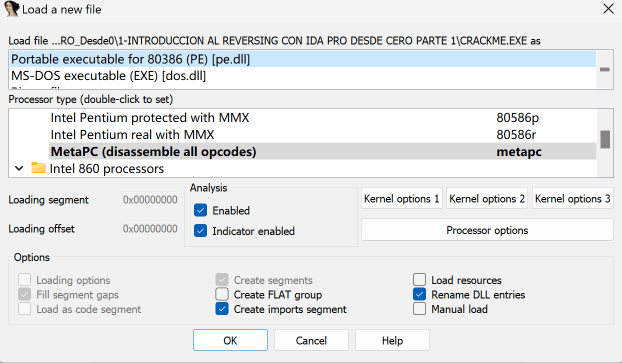Select MetaPC (disassemble all opcodes) processor
Screen dimensions: 622x363
[323, 152]
